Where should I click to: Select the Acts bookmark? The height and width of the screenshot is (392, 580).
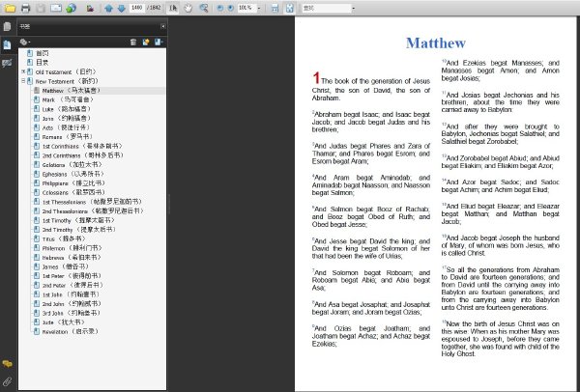66,127
